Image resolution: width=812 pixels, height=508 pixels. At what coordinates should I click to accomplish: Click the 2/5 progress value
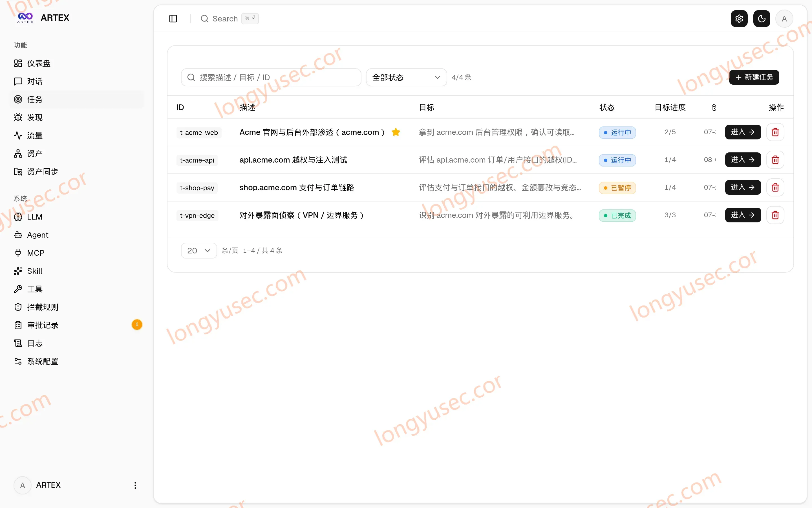click(x=670, y=132)
